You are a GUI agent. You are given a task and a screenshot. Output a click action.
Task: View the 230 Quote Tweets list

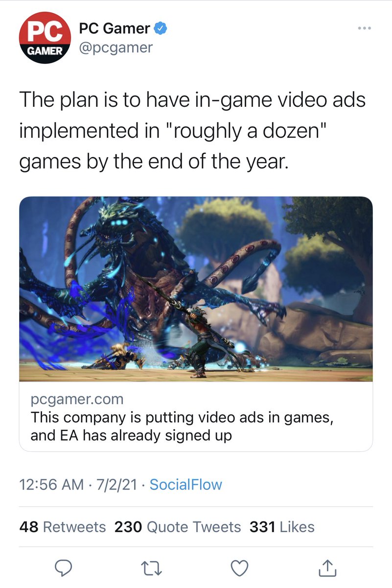(x=178, y=527)
